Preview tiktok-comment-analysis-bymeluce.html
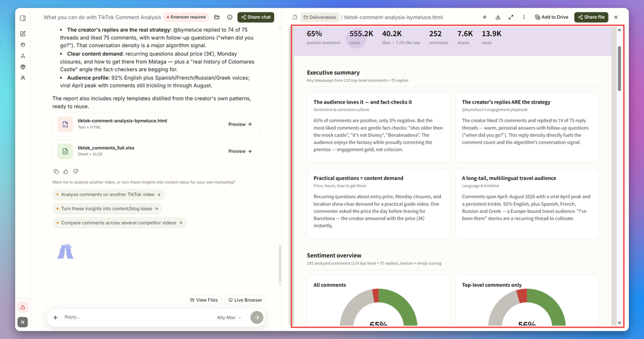Image resolution: width=644 pixels, height=339 pixels. tap(240, 124)
